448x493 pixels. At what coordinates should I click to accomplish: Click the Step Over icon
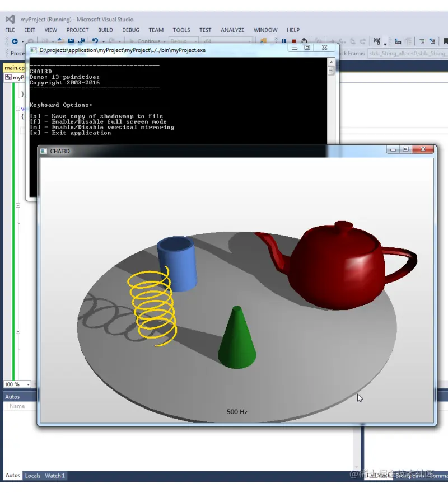353,41
